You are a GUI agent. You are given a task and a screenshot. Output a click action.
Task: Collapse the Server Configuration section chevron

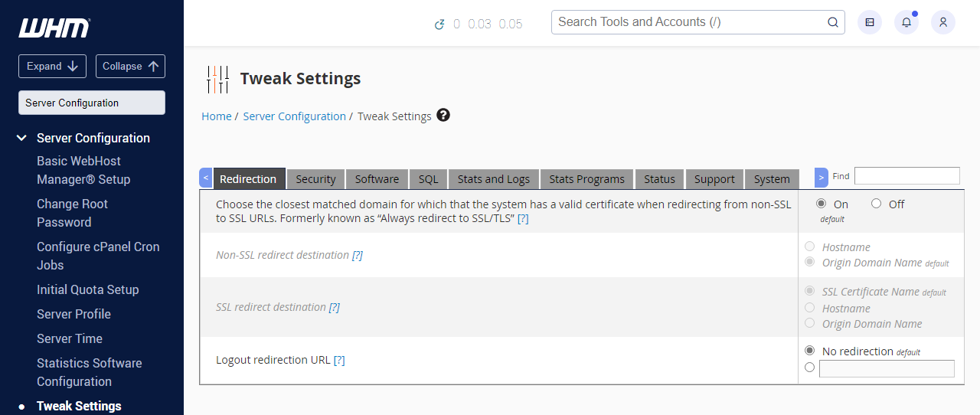click(21, 138)
